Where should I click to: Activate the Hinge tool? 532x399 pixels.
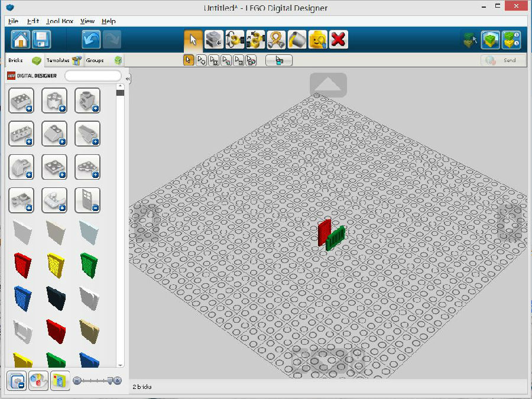pos(235,40)
